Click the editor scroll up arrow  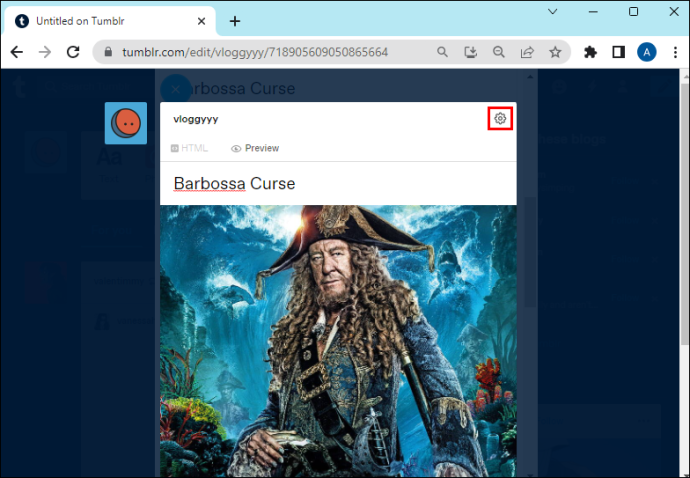coord(530,77)
